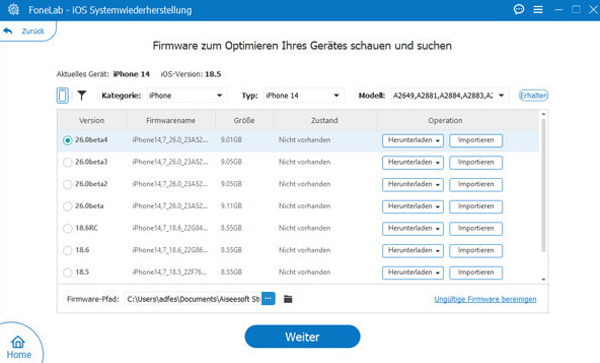Sort by the Größe column header
This screenshot has width=600, height=363.
click(244, 120)
